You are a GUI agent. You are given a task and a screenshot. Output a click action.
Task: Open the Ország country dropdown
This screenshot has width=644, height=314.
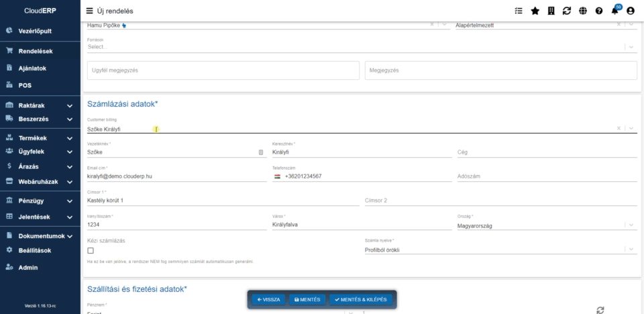click(631, 225)
